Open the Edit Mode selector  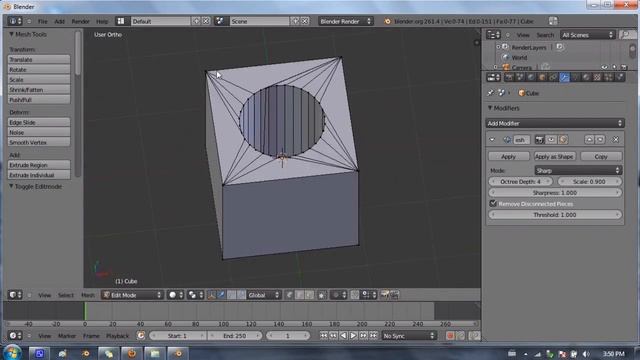(x=132, y=295)
